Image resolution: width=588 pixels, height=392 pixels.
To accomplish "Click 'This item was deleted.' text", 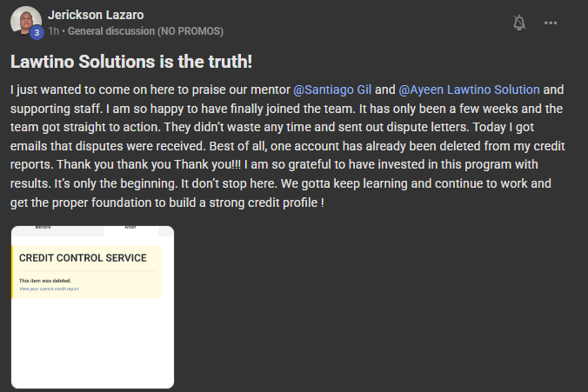I will (x=45, y=281).
